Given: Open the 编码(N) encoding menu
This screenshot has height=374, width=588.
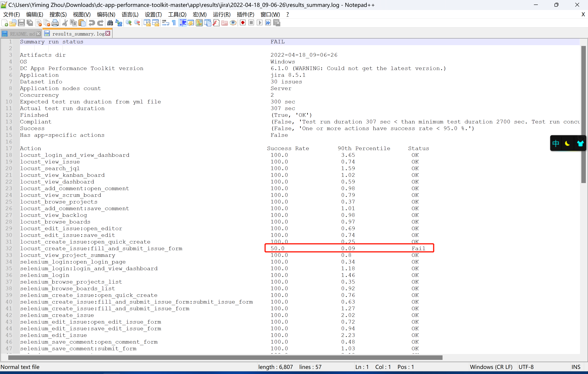Looking at the screenshot, I should 106,14.
